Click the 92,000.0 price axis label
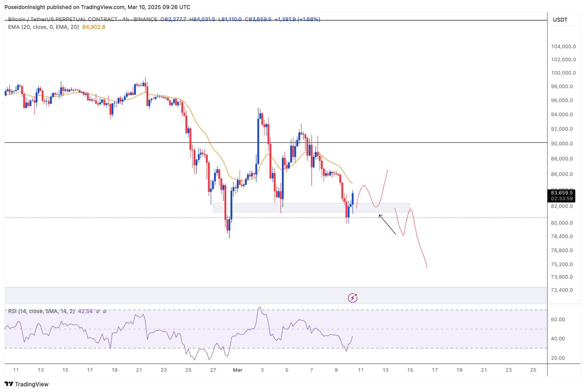 [562, 129]
